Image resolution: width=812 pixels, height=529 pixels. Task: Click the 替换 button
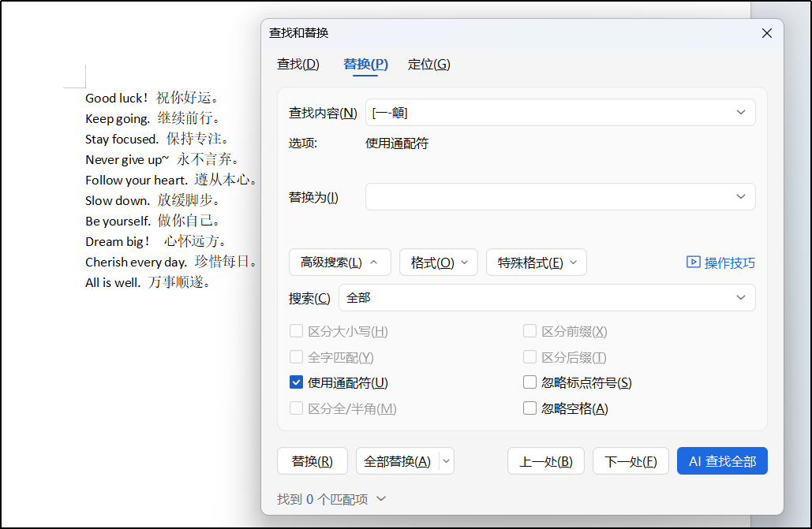tap(312, 461)
